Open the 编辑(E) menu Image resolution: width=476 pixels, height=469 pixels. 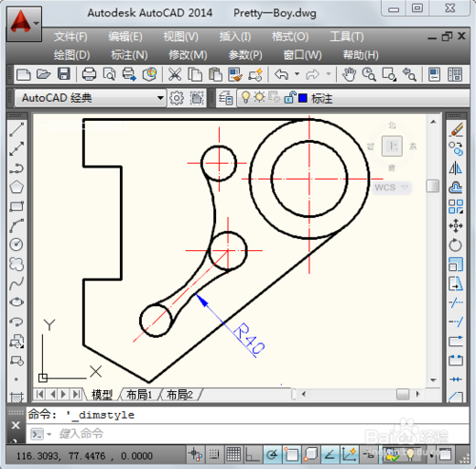126,37
